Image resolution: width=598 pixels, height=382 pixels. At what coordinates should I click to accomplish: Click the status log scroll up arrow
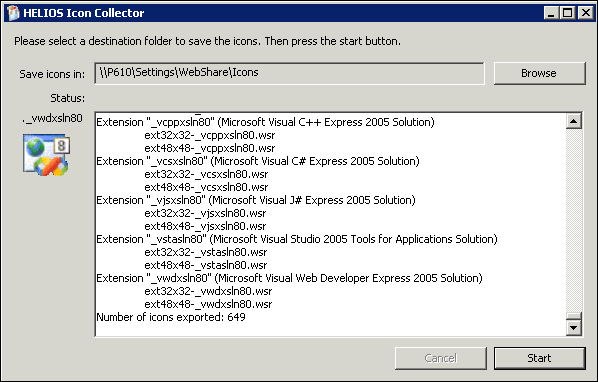coord(574,121)
